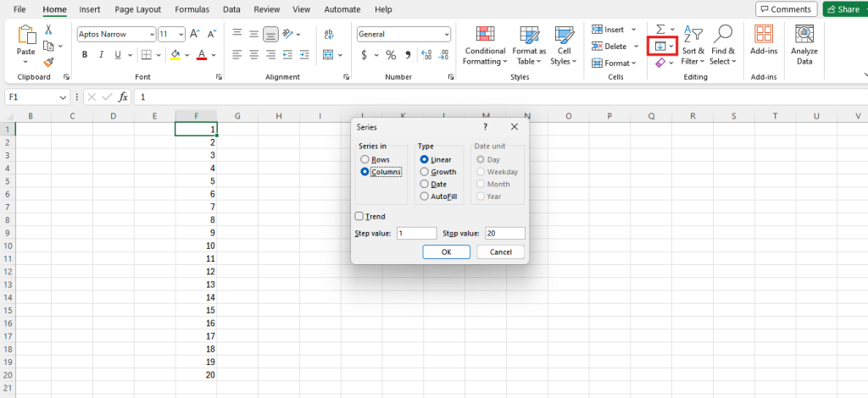
Task: Click the Bold formatting icon
Action: click(x=84, y=54)
